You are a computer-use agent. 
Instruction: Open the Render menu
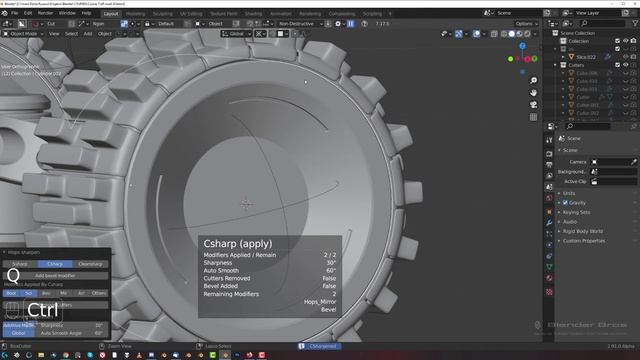pyautogui.click(x=45, y=13)
